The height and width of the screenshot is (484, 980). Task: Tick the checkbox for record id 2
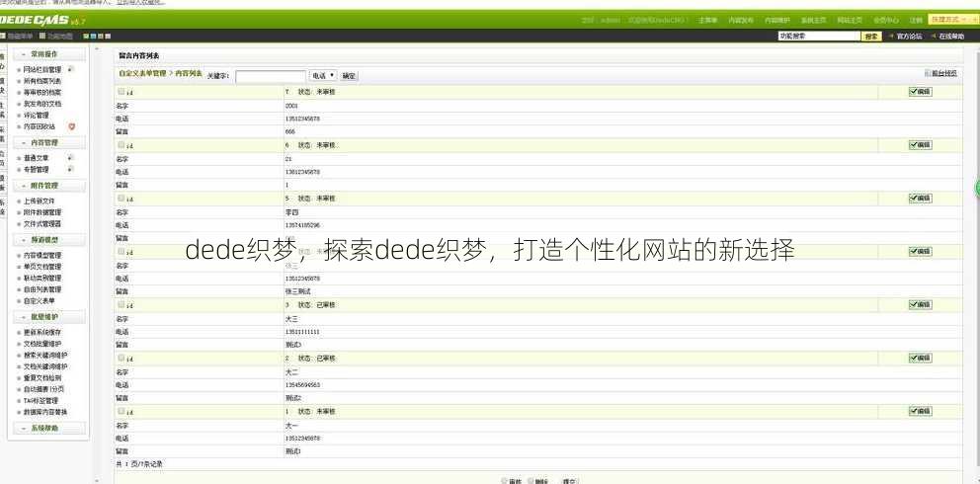(x=122, y=358)
